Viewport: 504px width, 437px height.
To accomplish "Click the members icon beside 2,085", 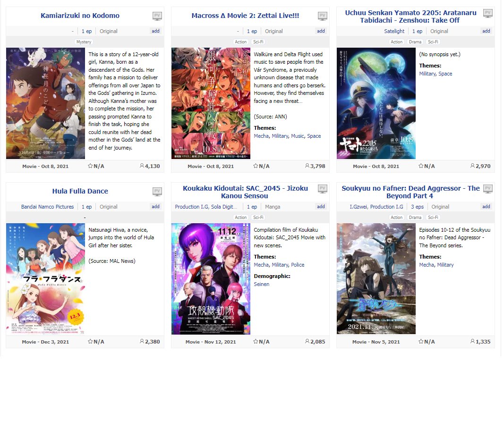I will 308,341.
